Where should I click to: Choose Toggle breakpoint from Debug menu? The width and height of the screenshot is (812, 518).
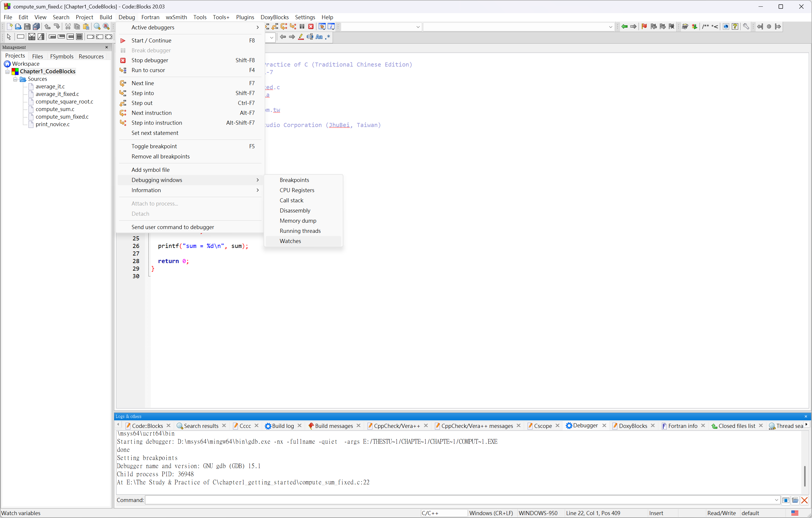(x=154, y=146)
